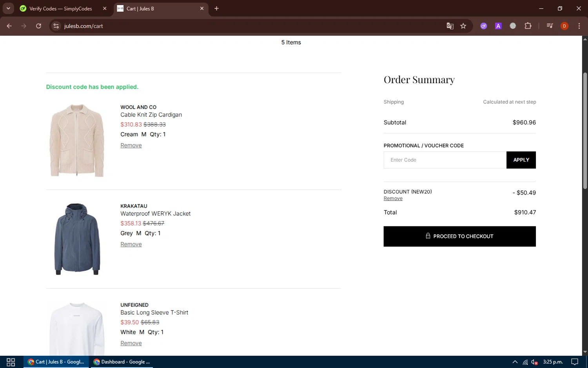This screenshot has width=588, height=368.
Task: Click the Subtotal amount $960.96
Action: point(524,122)
